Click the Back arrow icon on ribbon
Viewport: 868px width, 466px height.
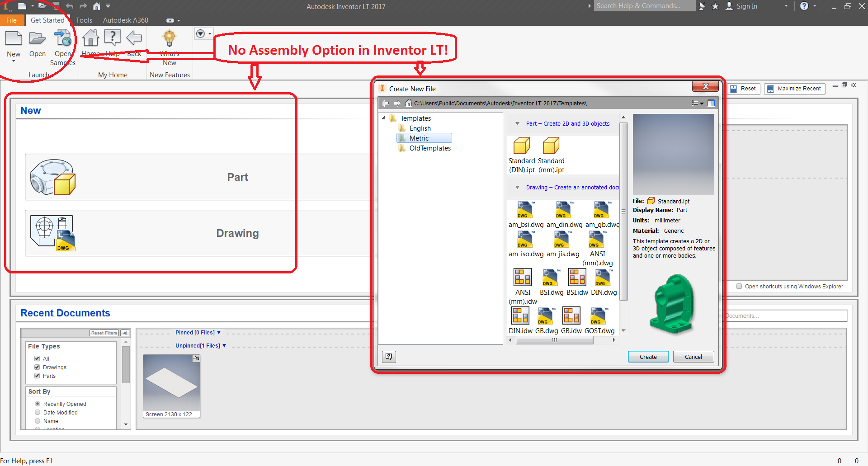click(134, 38)
